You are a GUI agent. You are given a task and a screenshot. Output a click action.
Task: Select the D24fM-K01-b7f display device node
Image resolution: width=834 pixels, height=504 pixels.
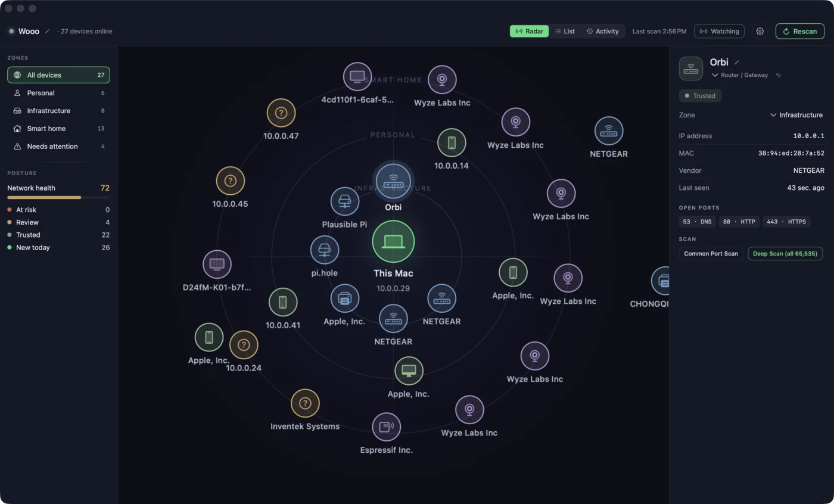point(217,265)
